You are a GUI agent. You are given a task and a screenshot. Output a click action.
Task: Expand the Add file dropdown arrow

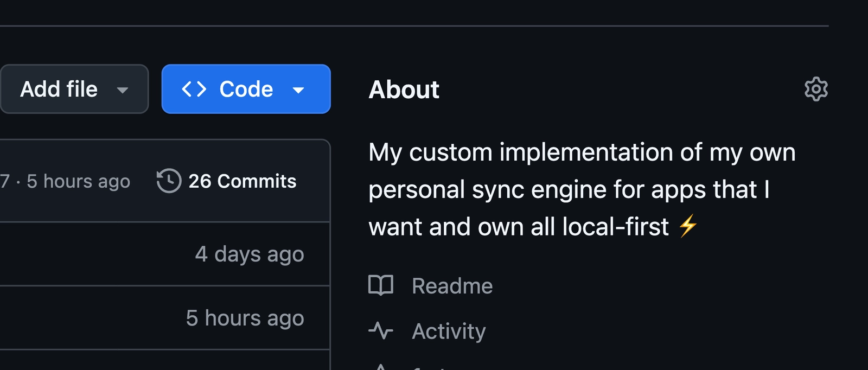coord(123,90)
